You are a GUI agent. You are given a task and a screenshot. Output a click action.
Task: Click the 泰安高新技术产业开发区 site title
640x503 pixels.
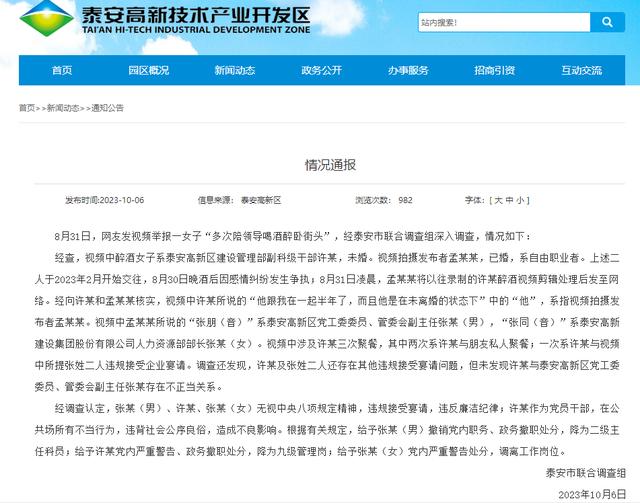[x=196, y=15]
